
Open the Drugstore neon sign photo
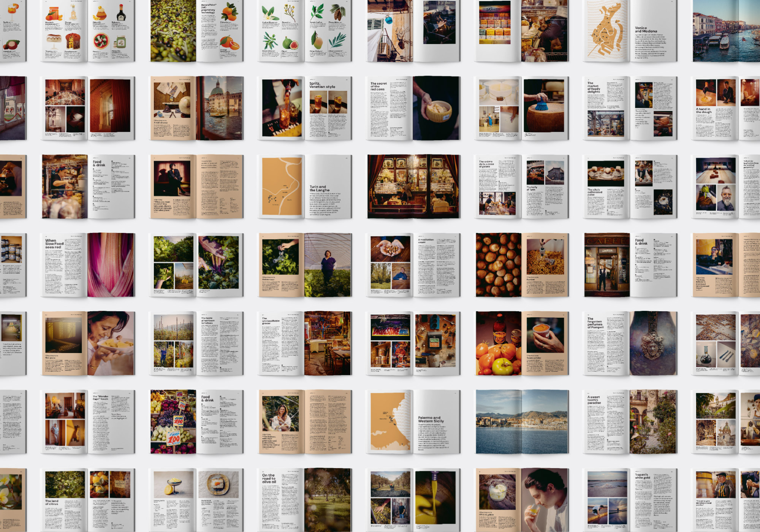click(390, 327)
